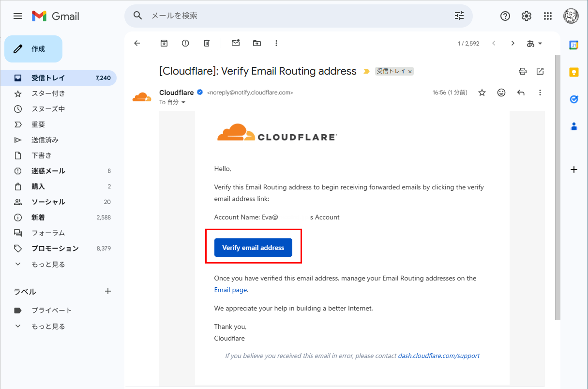The image size is (588, 389).
Task: Open the 迷惑メール folder
Action: coord(48,171)
